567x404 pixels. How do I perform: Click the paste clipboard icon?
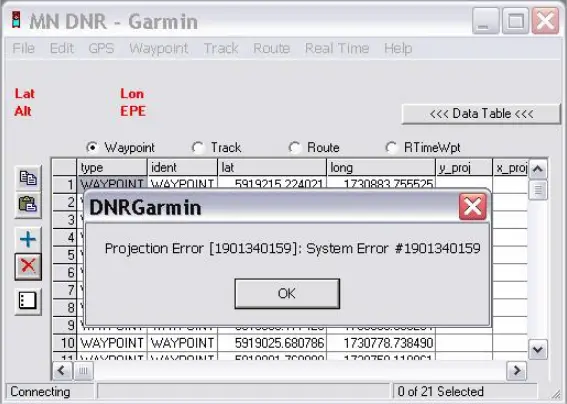tap(28, 205)
